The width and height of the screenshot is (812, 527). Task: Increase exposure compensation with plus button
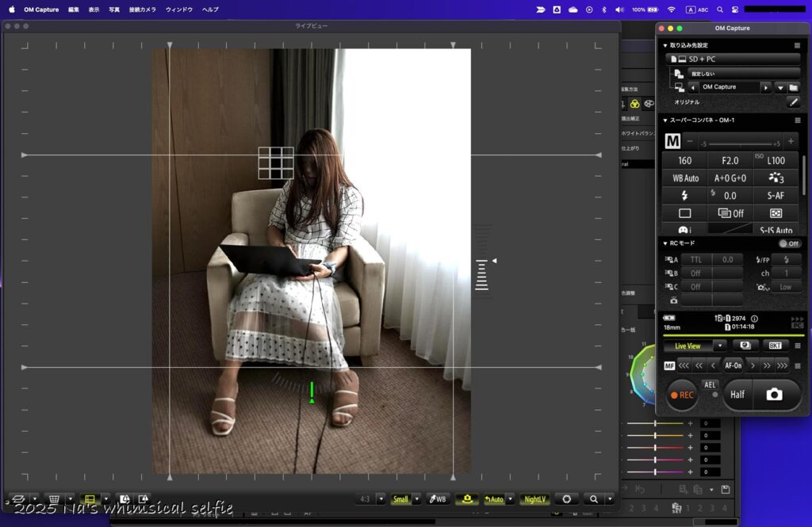pyautogui.click(x=791, y=141)
